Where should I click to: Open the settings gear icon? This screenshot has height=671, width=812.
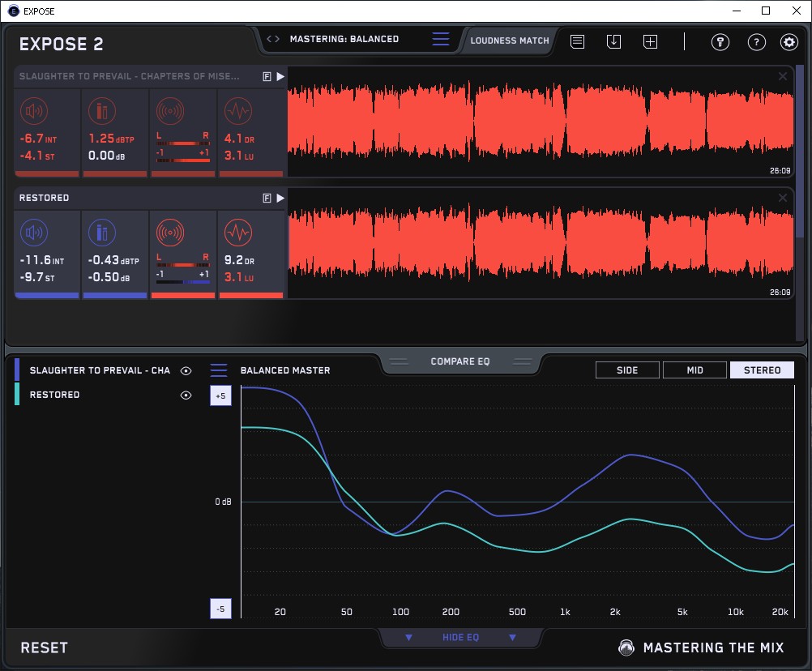[x=788, y=42]
